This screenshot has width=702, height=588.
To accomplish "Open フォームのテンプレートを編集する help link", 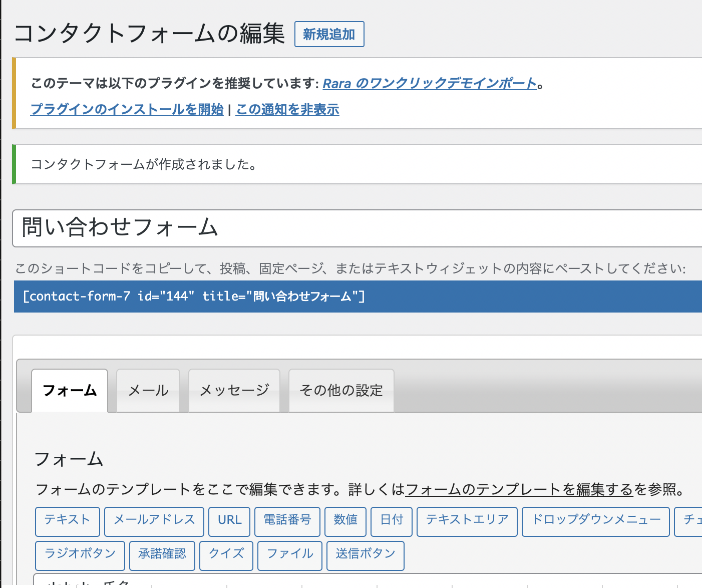I will [519, 489].
